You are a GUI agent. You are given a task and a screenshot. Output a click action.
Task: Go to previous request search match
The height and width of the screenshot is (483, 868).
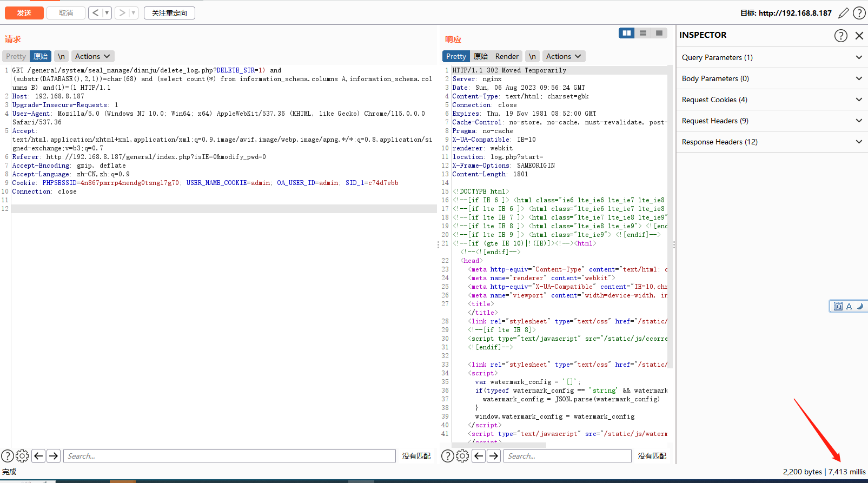(38, 456)
